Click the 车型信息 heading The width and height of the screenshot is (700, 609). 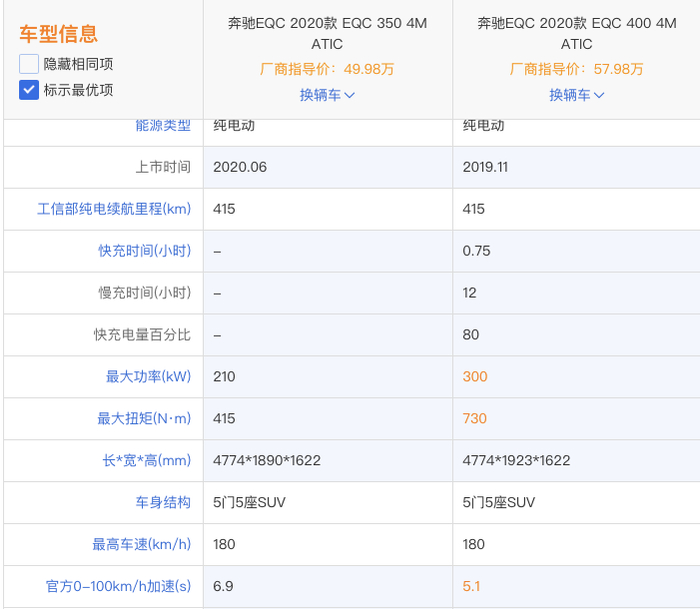click(x=59, y=34)
